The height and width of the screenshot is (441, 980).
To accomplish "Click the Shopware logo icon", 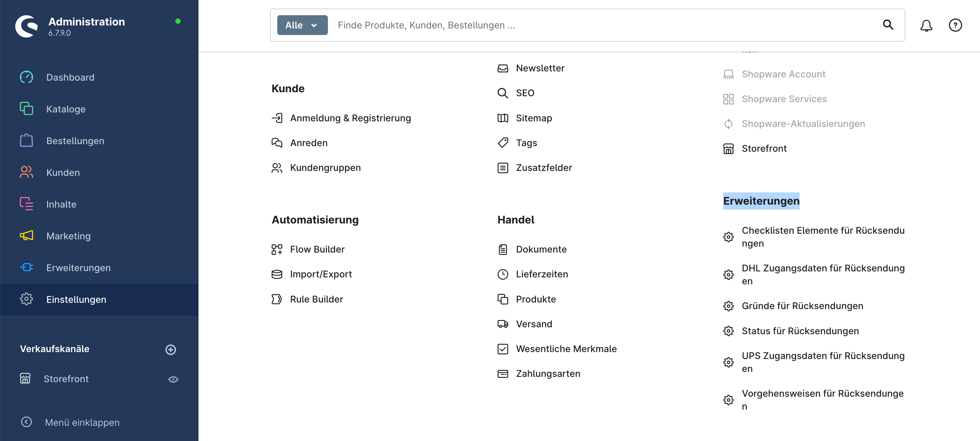I will pos(26,26).
